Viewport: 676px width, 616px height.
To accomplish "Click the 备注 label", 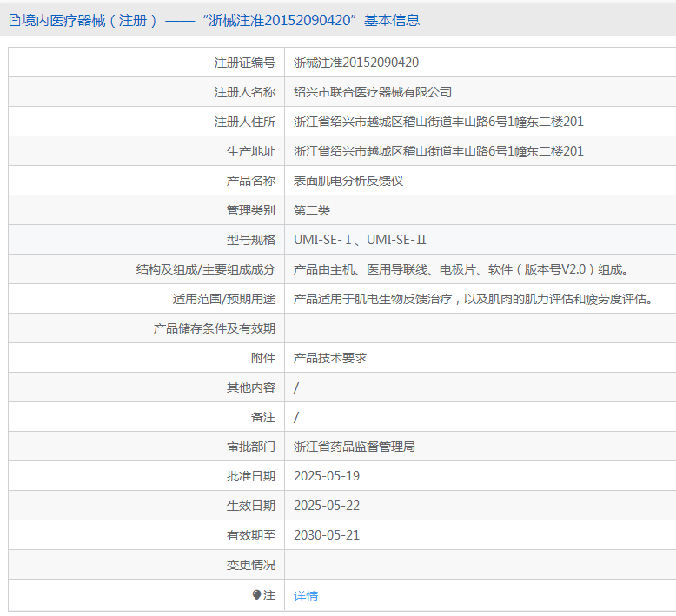I will pyautogui.click(x=263, y=417).
